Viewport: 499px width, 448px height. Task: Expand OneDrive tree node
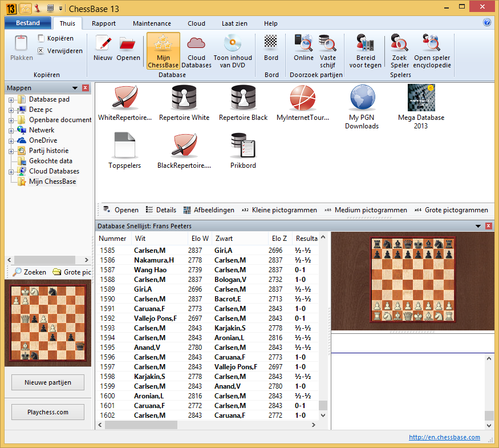[x=11, y=141]
